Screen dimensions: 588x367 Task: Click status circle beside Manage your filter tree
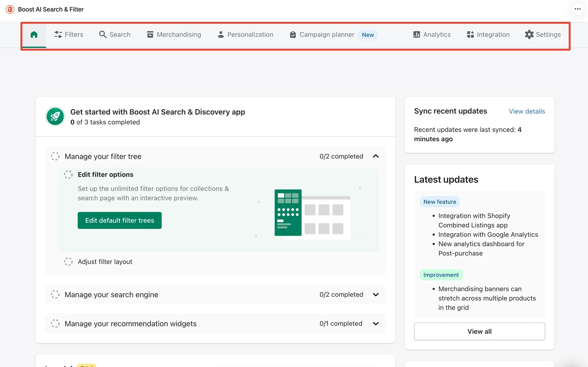point(55,156)
